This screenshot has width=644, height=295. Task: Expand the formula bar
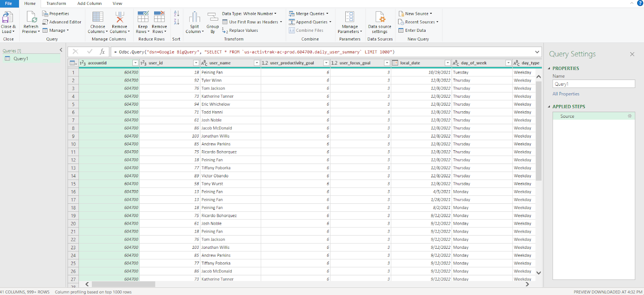[537, 52]
